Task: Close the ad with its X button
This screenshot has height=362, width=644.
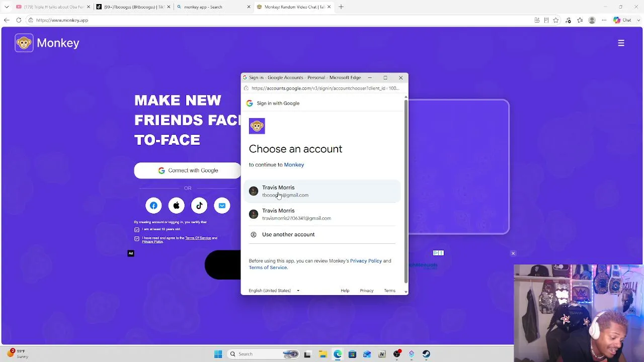Action: pyautogui.click(x=513, y=253)
